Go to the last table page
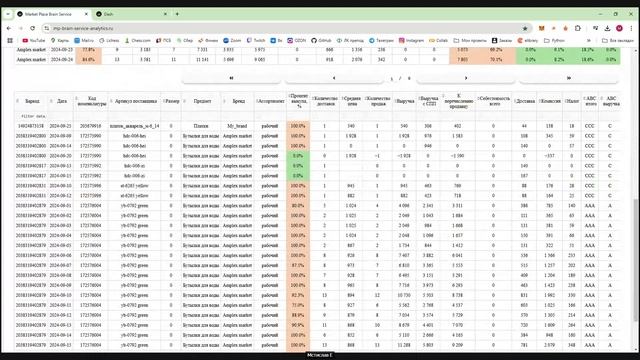Viewport: 640px width, 360px height. coord(569,78)
